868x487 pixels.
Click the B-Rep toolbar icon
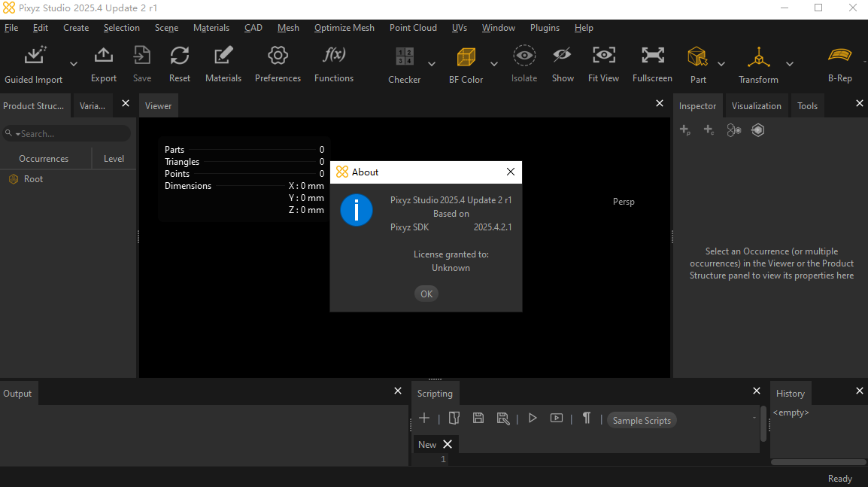839,55
